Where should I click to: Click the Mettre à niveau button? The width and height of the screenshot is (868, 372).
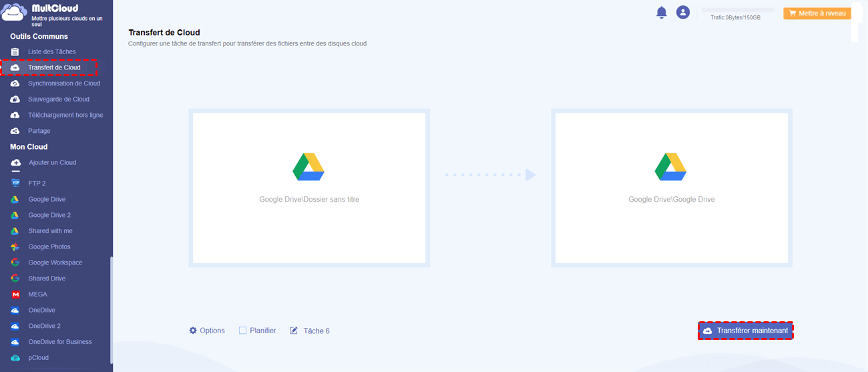[x=817, y=13]
